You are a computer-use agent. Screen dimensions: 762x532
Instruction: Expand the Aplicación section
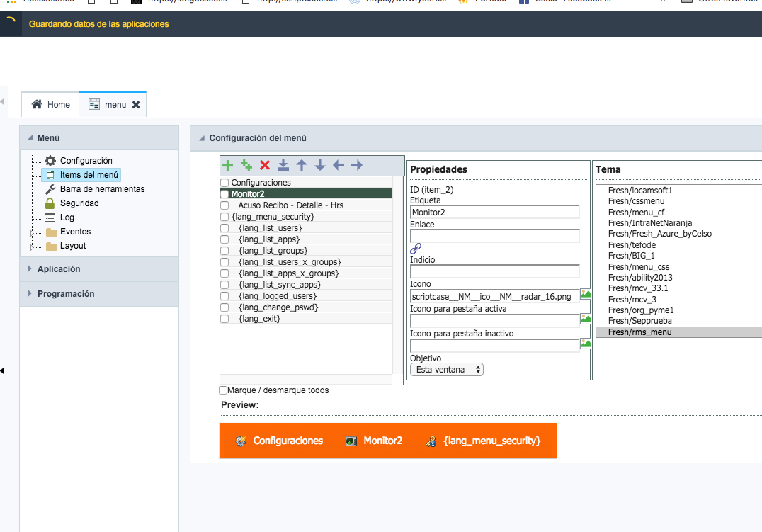pos(30,269)
